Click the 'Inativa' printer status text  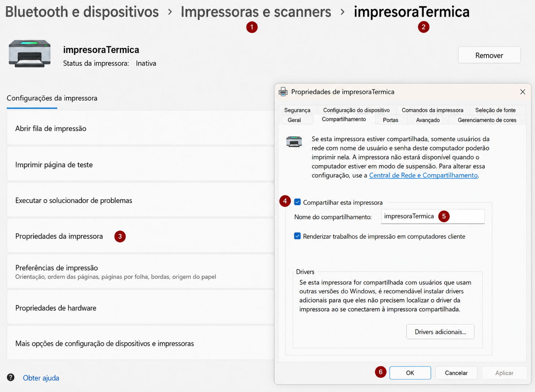146,64
